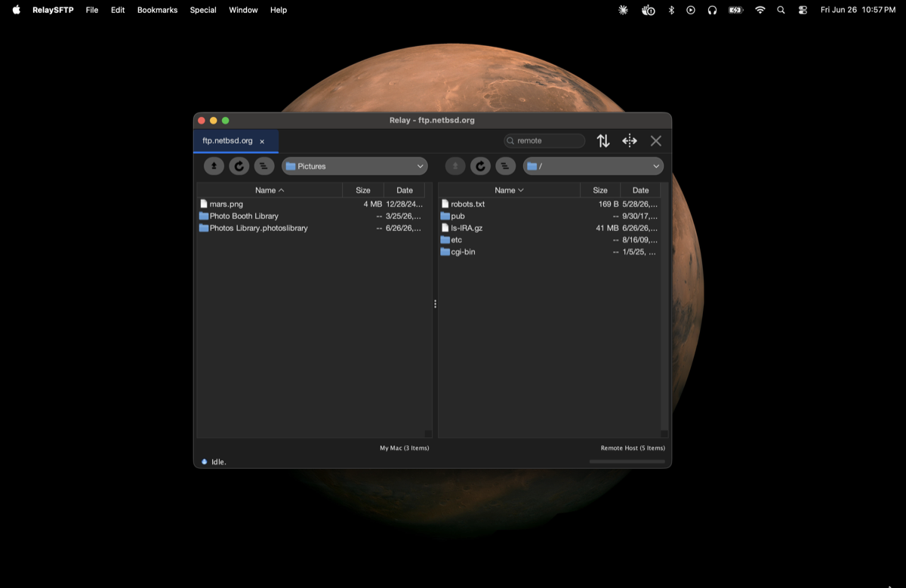Sort remote files by Name column

[x=510, y=190]
